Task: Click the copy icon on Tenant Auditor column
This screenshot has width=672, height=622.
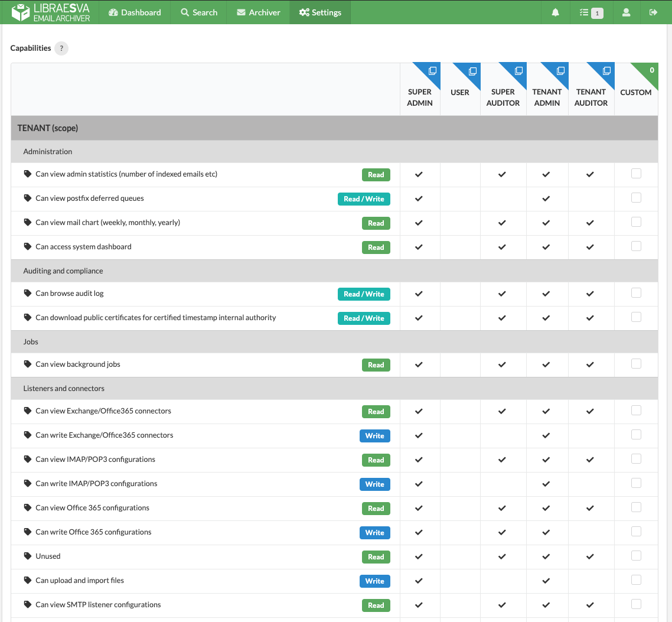Action: (x=606, y=71)
